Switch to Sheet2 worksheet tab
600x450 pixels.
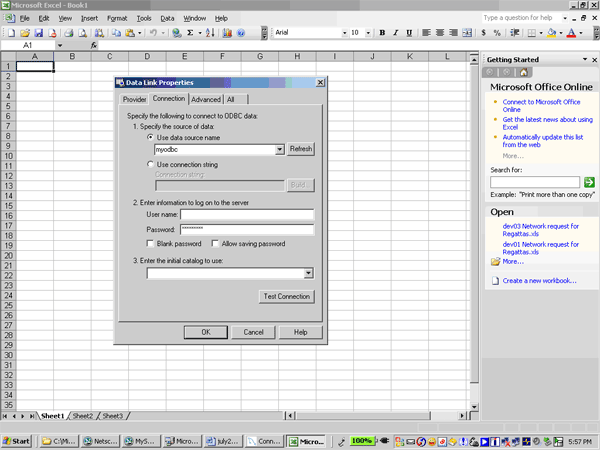pos(83,416)
